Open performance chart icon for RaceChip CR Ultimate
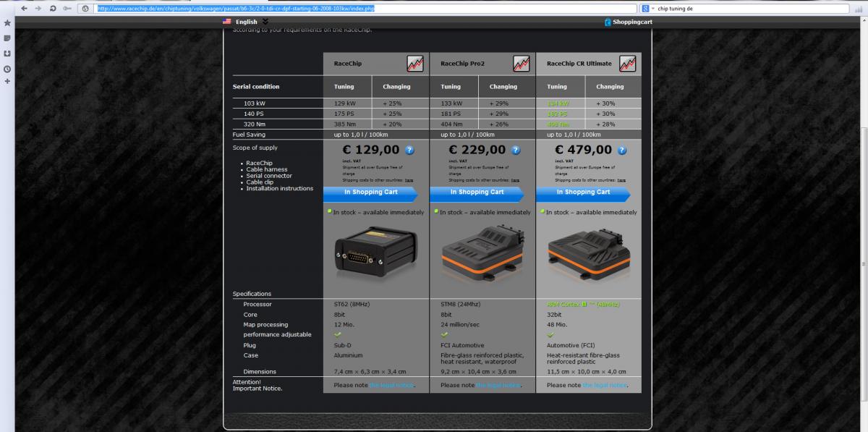The height and width of the screenshot is (432, 868). [x=628, y=64]
